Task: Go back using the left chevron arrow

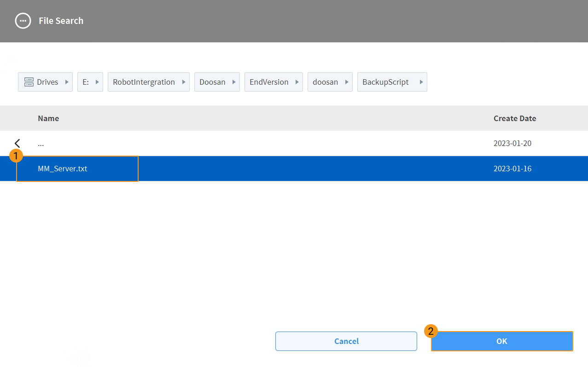Action: 17,143
